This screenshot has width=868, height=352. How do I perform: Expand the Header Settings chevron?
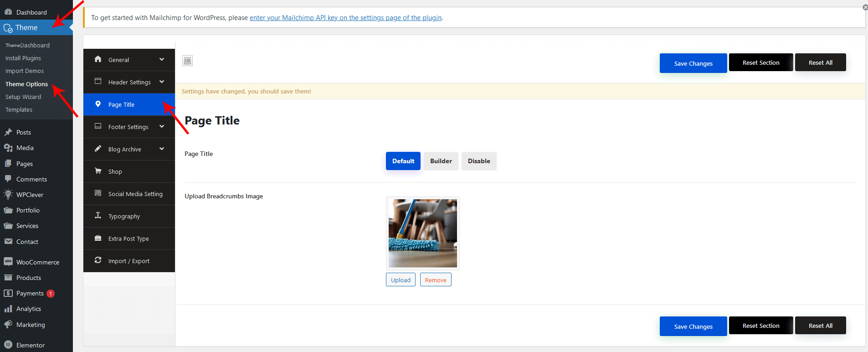(x=162, y=82)
